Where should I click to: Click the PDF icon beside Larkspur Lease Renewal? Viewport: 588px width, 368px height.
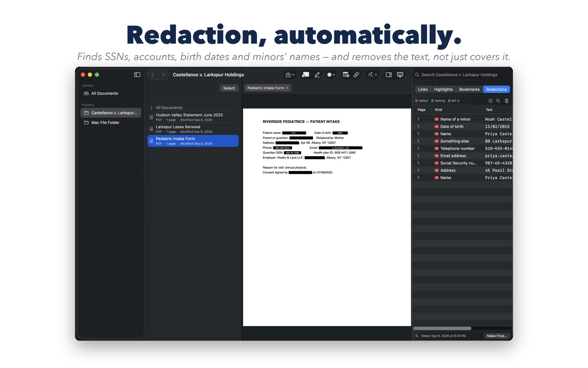(151, 129)
